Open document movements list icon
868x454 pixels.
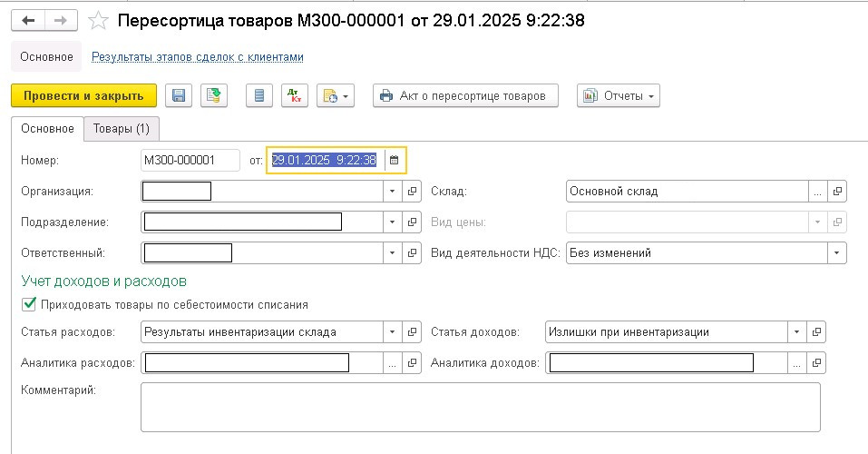pos(259,96)
